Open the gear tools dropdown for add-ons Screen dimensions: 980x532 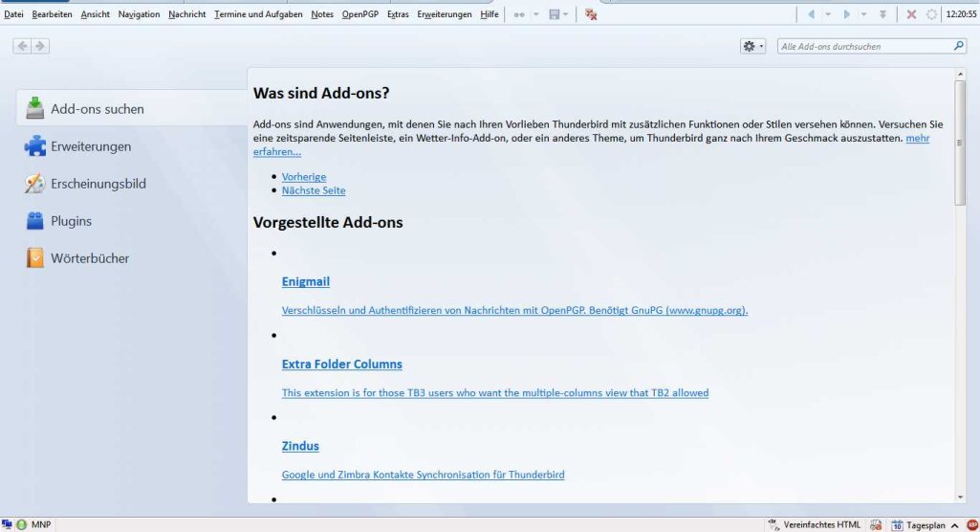coord(752,46)
